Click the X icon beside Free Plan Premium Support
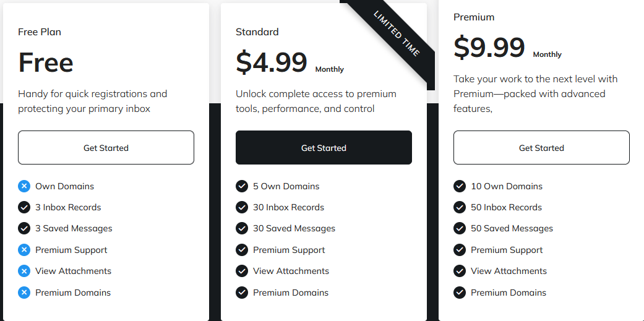The image size is (644, 321). click(x=24, y=250)
